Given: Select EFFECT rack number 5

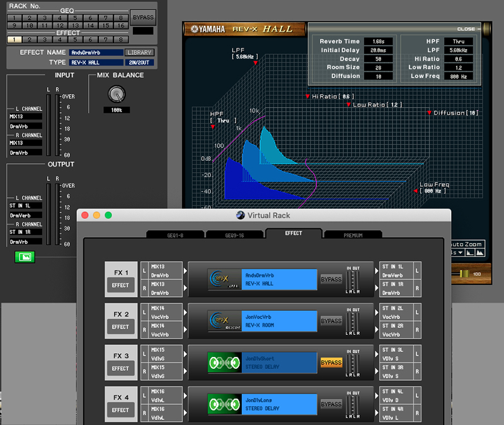Looking at the screenshot, I should pyautogui.click(x=75, y=40).
